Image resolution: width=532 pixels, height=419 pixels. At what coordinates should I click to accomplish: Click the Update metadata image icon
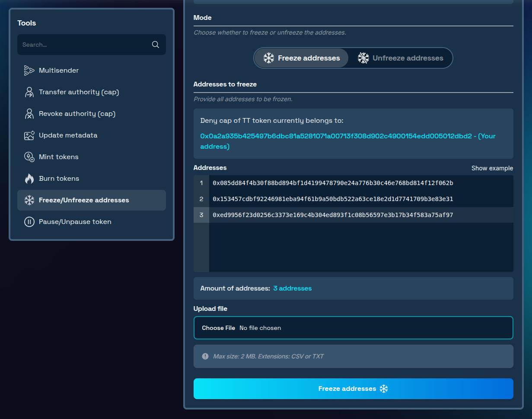[29, 135]
